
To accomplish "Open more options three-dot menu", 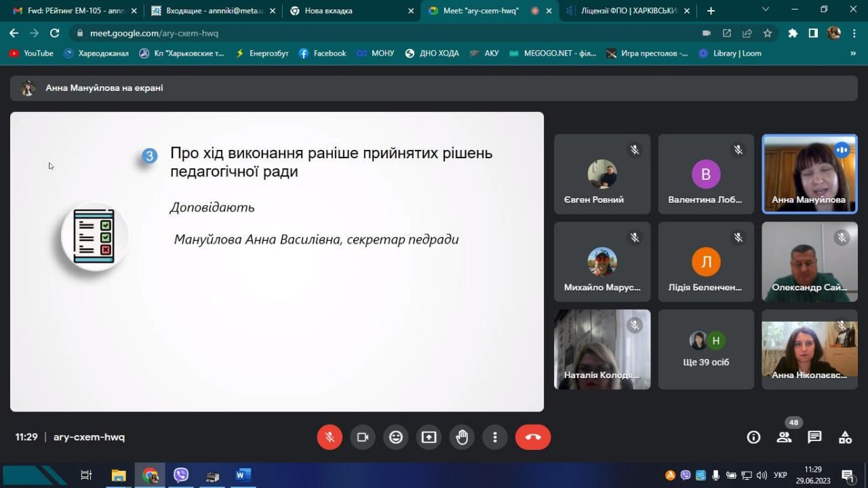I will 495,437.
